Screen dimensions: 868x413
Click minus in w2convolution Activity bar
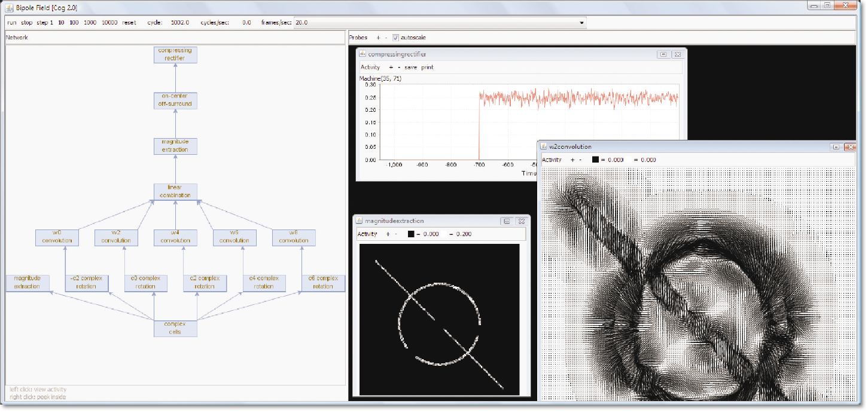(x=580, y=160)
